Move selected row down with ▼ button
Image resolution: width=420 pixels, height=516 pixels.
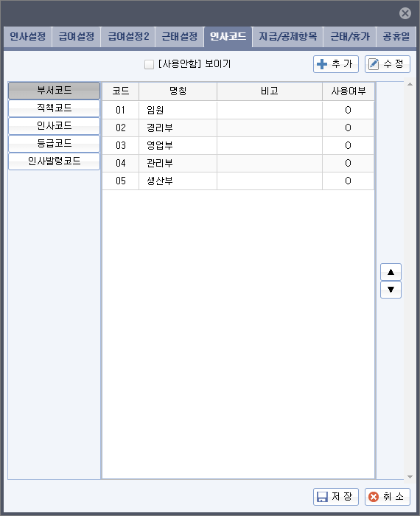tap(391, 290)
